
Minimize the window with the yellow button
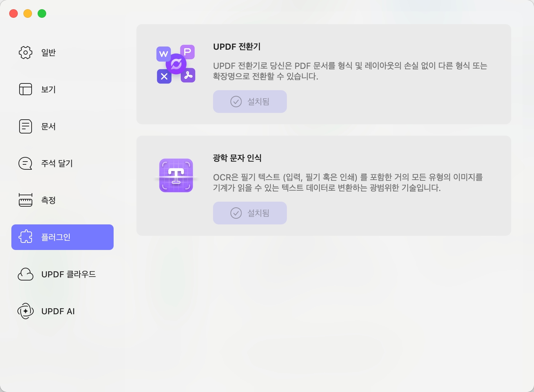point(28,13)
